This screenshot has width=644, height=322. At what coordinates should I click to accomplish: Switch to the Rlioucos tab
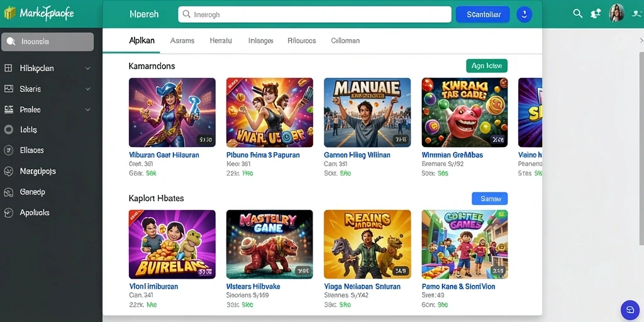(x=302, y=41)
